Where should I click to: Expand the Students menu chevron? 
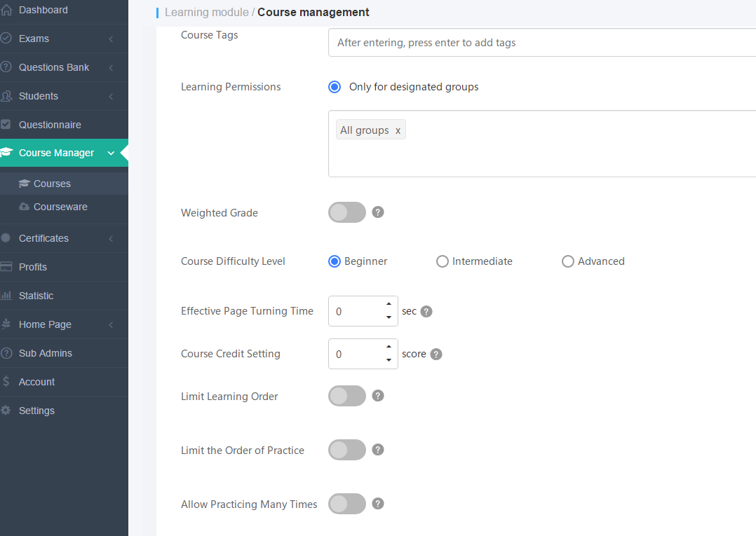point(111,96)
